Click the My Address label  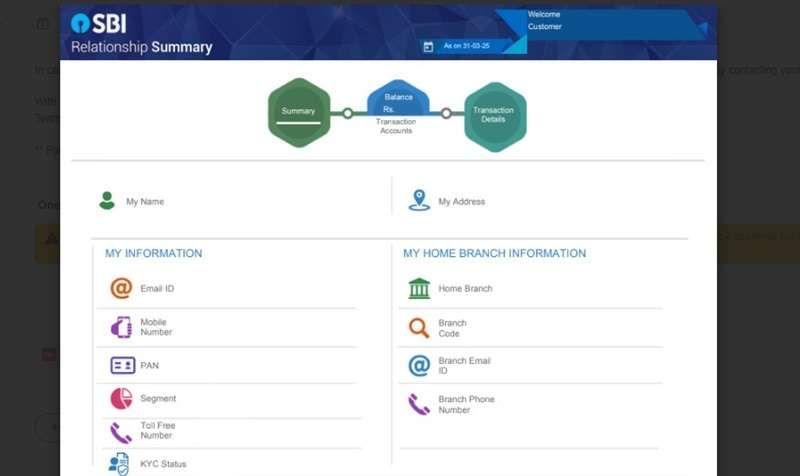point(462,202)
